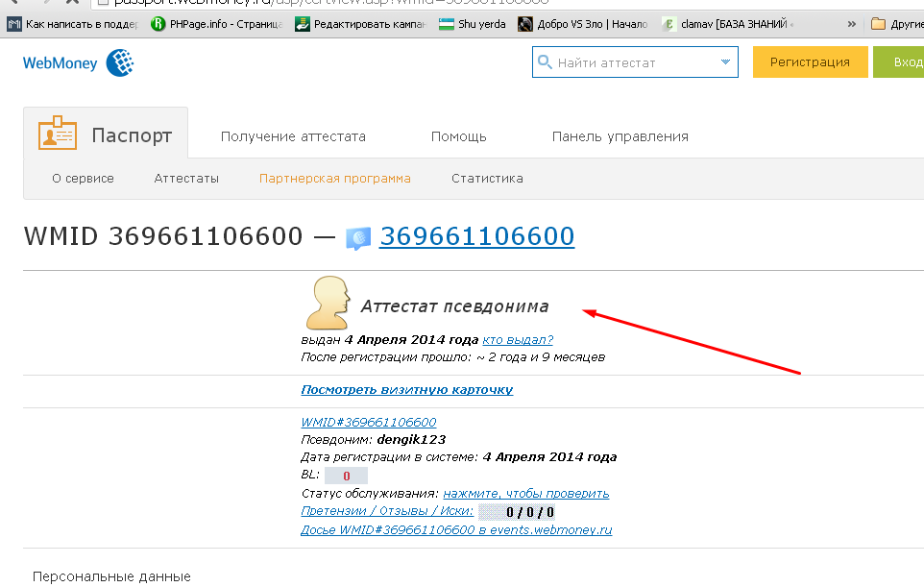Click the pseudonym certificate avatar icon
The height and width of the screenshot is (587, 924).
[x=327, y=304]
